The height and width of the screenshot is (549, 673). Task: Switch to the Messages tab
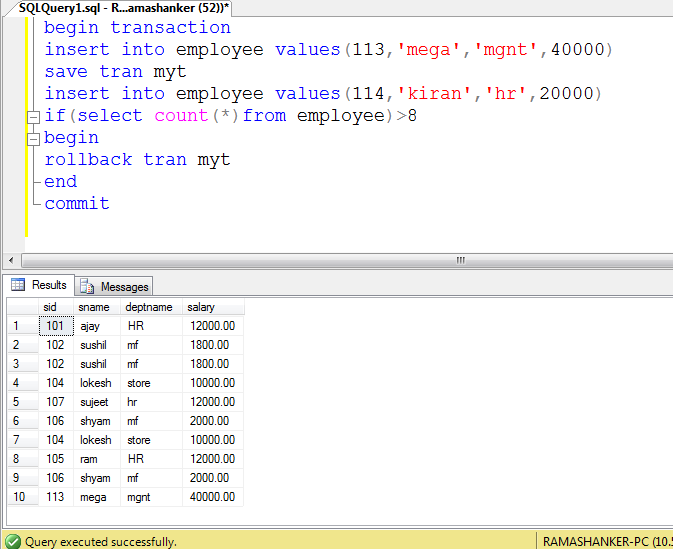(114, 286)
